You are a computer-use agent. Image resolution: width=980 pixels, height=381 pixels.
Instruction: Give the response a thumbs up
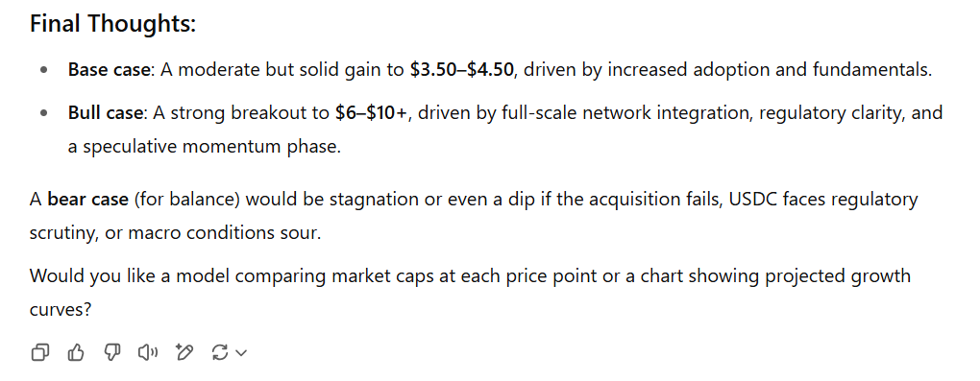(76, 353)
